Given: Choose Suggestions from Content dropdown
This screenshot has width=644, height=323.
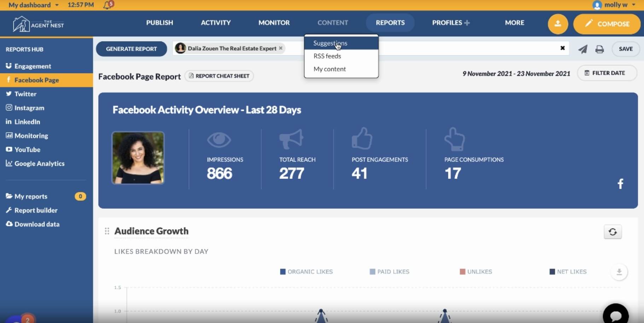Looking at the screenshot, I should pos(341,43).
